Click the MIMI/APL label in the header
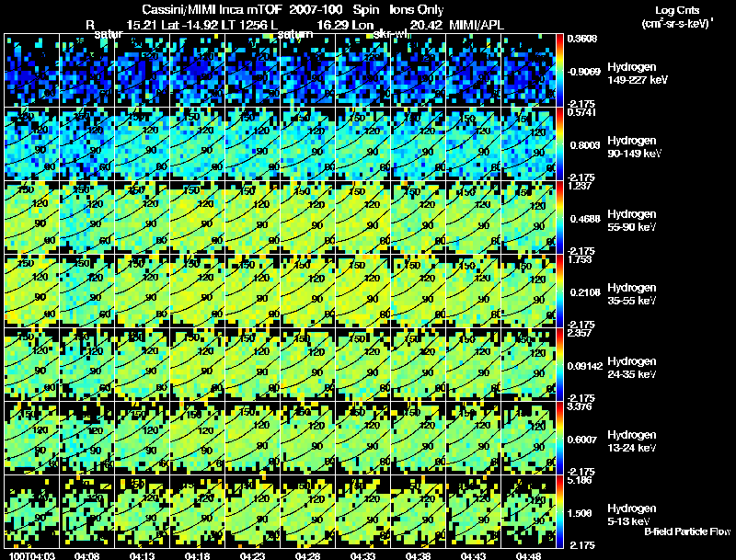The height and width of the screenshot is (560, 736). (477, 25)
